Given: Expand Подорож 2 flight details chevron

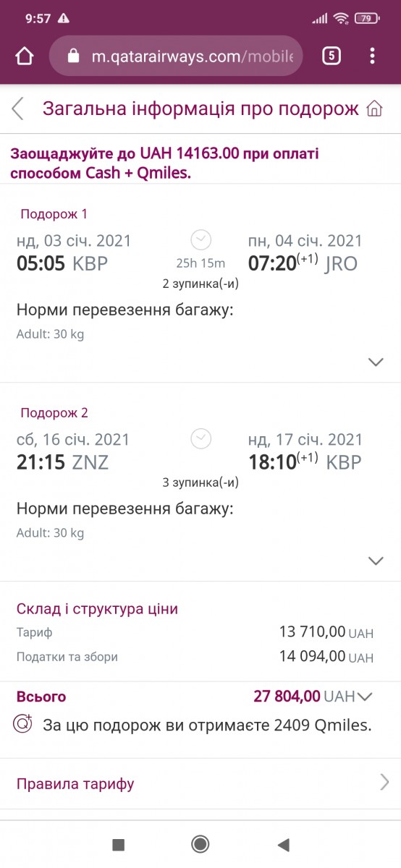Looking at the screenshot, I should point(375,561).
